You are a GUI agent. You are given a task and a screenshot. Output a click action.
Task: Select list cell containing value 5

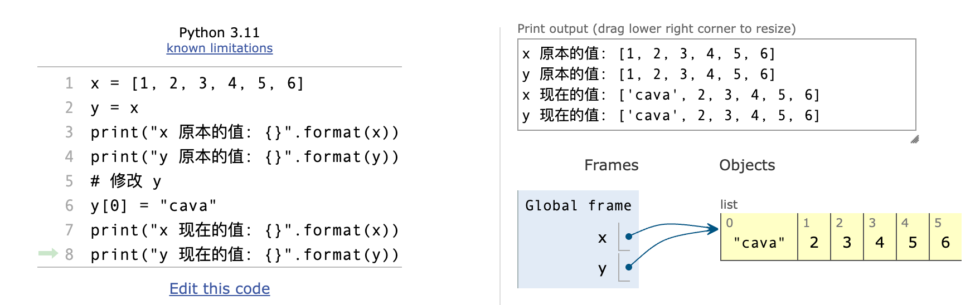(x=913, y=237)
